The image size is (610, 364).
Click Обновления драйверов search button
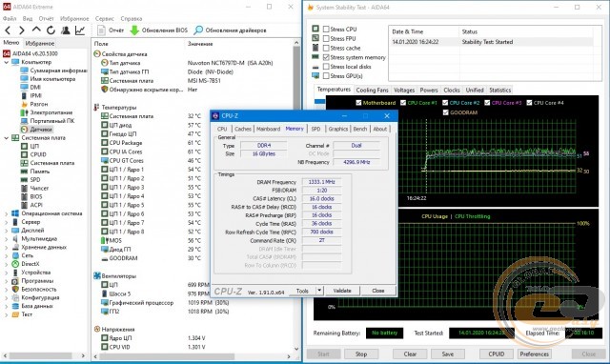pyautogui.click(x=230, y=30)
